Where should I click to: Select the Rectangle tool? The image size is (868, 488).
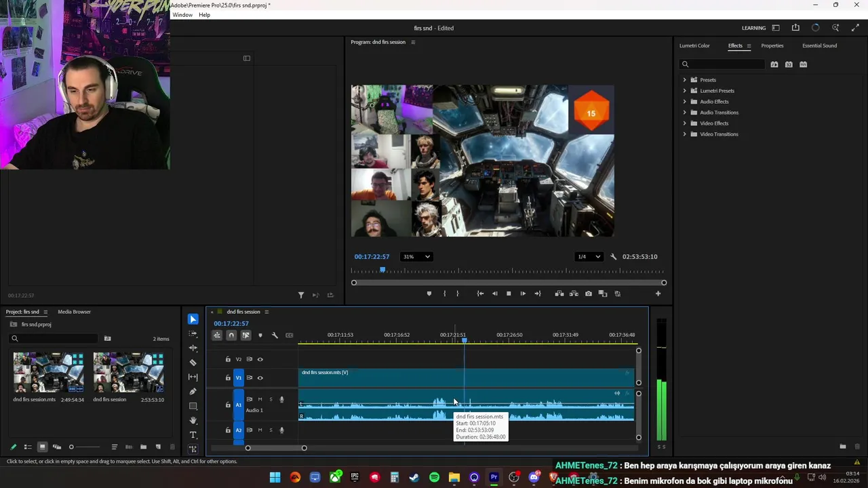tap(193, 406)
